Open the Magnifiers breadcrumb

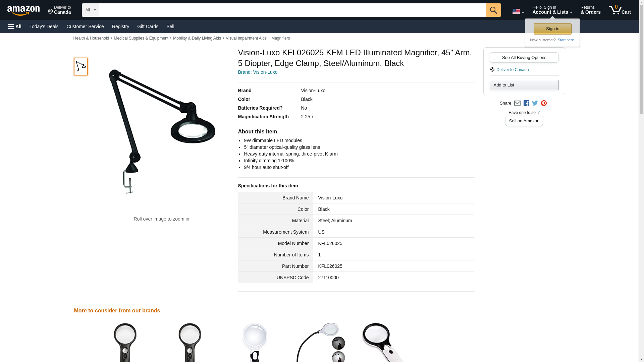tap(280, 38)
